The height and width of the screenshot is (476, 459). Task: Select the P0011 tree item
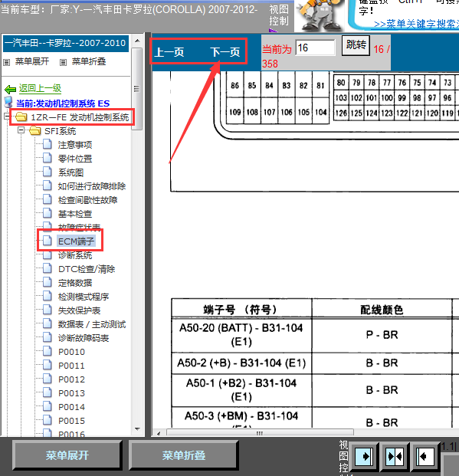tap(71, 366)
